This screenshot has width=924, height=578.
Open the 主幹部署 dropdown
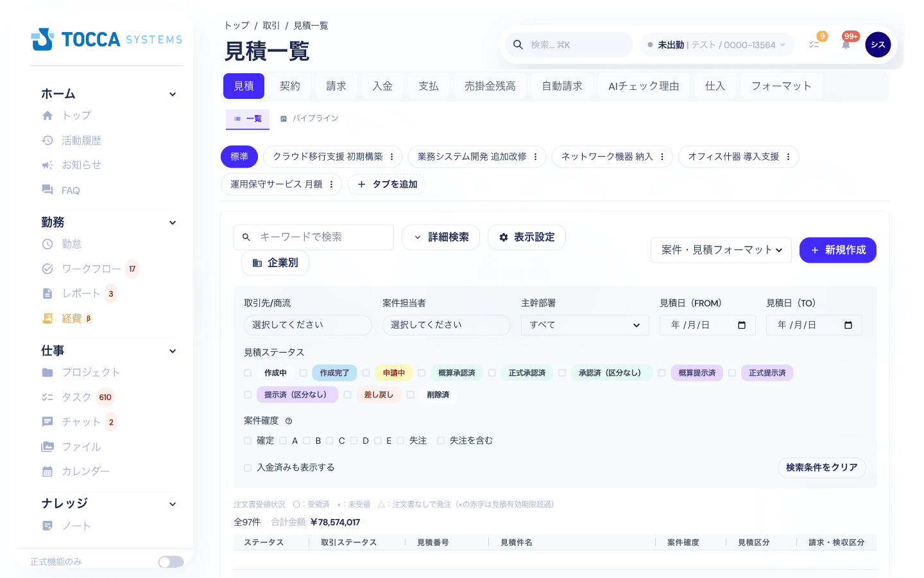pos(585,325)
